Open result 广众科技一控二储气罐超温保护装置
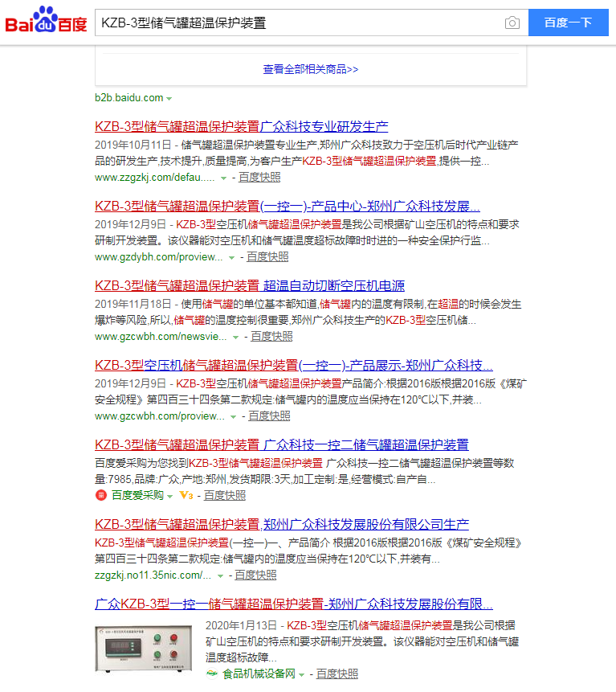The image size is (616, 692). (281, 444)
